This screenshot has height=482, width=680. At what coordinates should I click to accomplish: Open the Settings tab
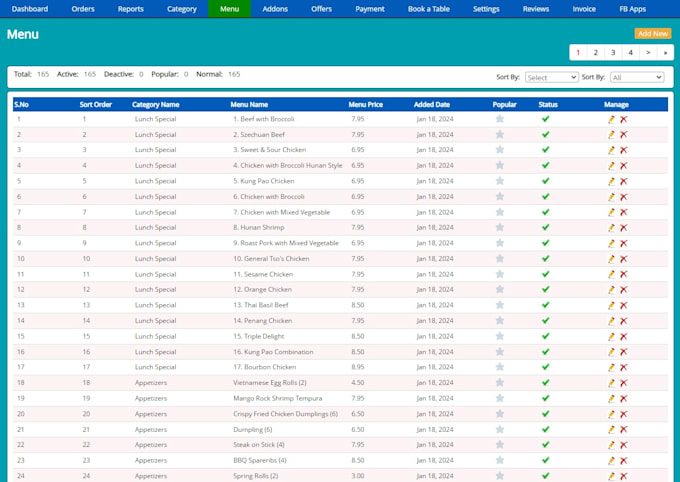click(486, 9)
